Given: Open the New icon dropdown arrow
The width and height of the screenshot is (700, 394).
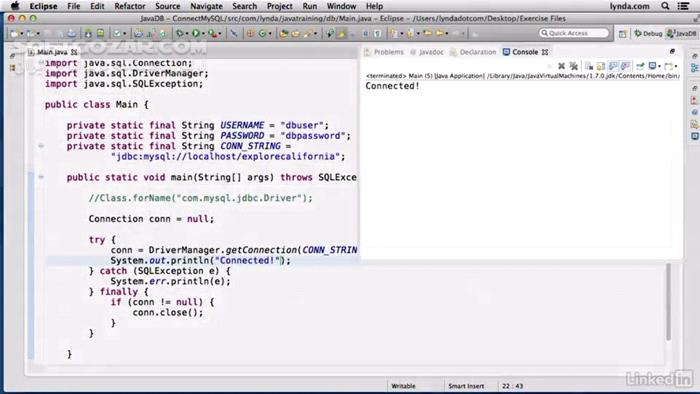Looking at the screenshot, I should point(21,33).
